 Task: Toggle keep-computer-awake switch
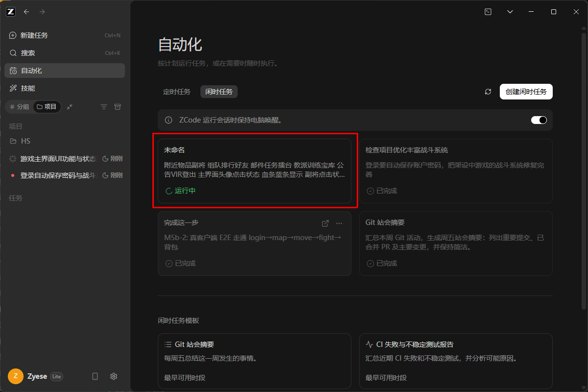[x=539, y=120]
